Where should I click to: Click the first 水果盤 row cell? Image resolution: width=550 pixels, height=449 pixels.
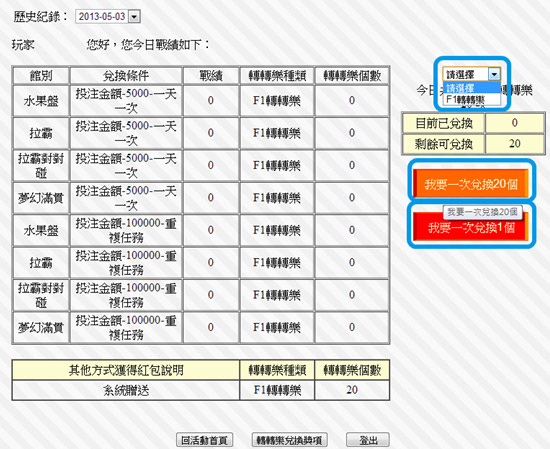point(41,101)
